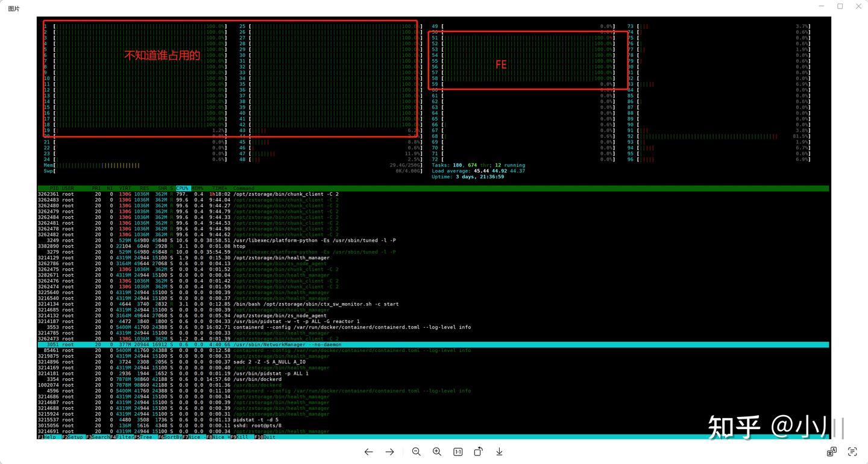Screen dimensions: 868x464
Task: Click the Tasks: 180 summary line
Action: [x=479, y=165]
